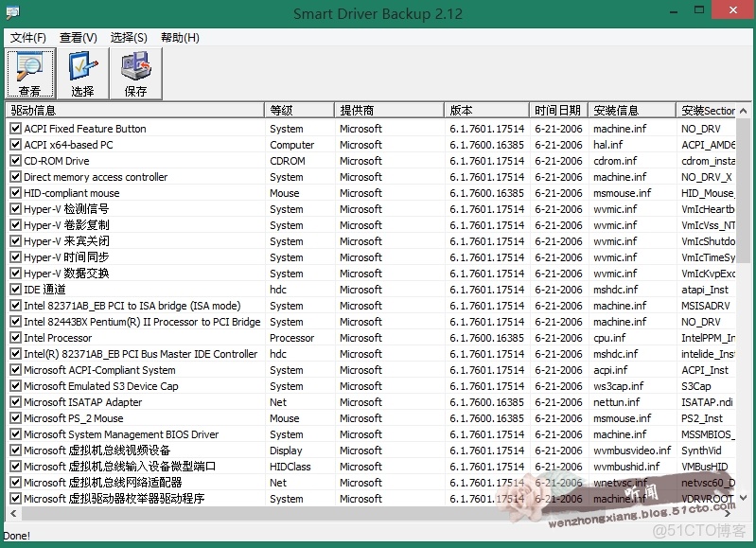This screenshot has height=548, width=756.
Task: Select Microsoft 虚拟机总线网络适配器 row
Action: [371, 483]
